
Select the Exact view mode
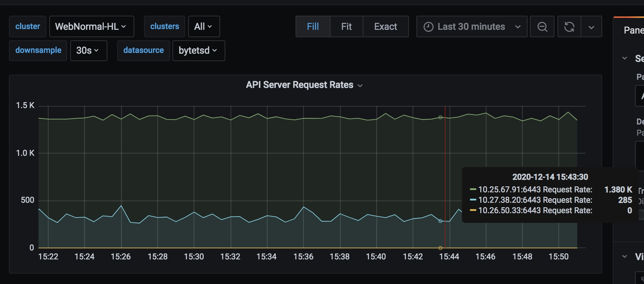385,26
